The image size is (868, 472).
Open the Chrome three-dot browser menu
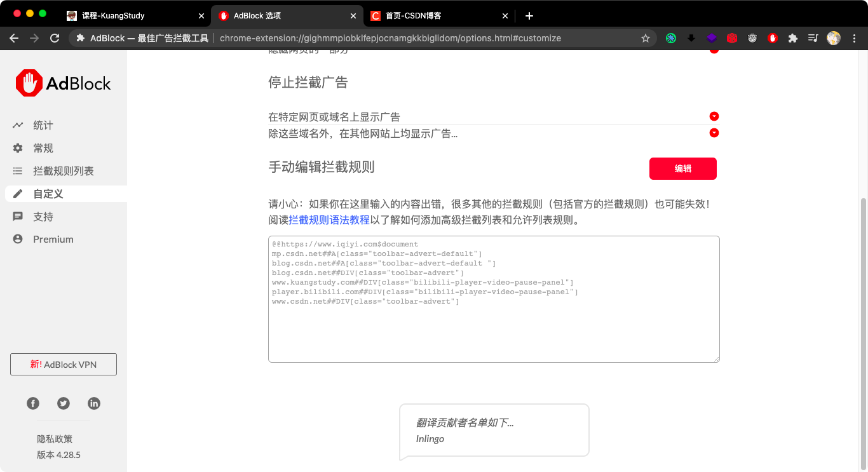[855, 38]
